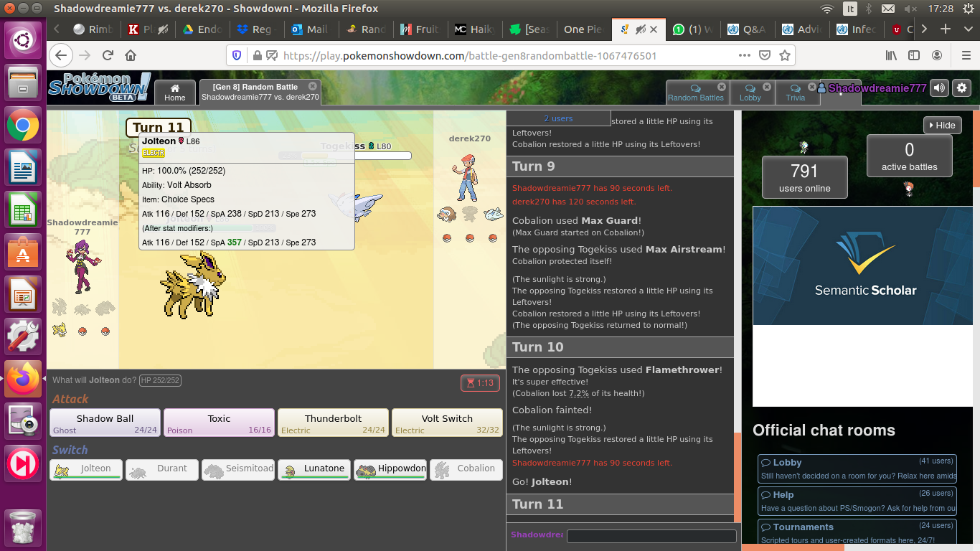Viewport: 980px width, 551px height.
Task: Click the battle chat input field
Action: click(x=651, y=536)
